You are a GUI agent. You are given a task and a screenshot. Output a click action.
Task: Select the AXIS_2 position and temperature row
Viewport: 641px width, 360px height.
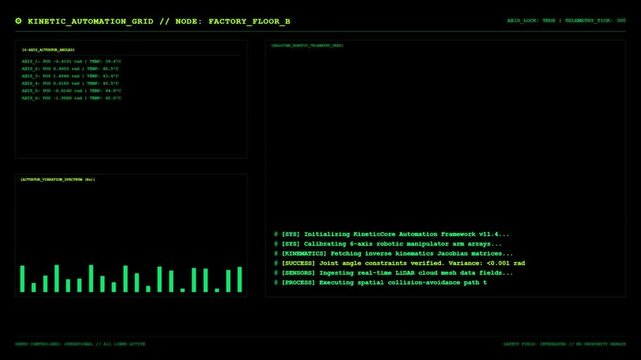70,69
